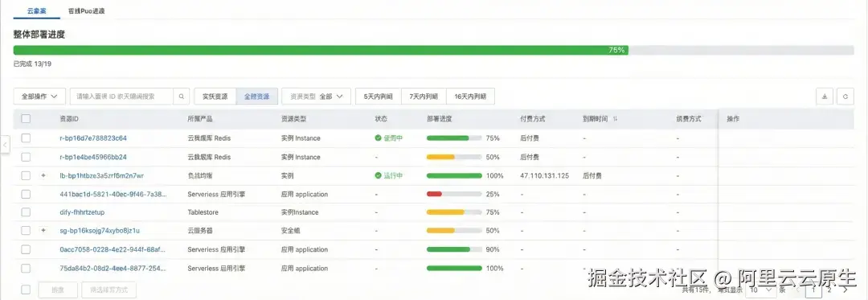Check the box for 441bac1d-5821-40ec row

[26, 195]
